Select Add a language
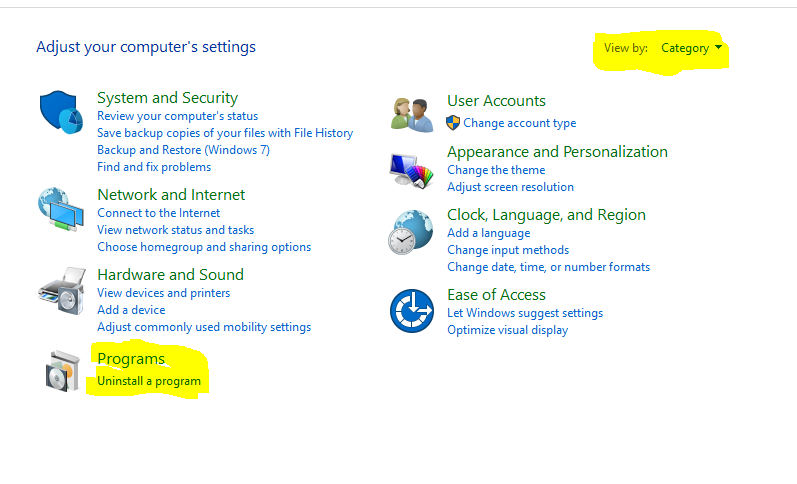 [x=488, y=233]
